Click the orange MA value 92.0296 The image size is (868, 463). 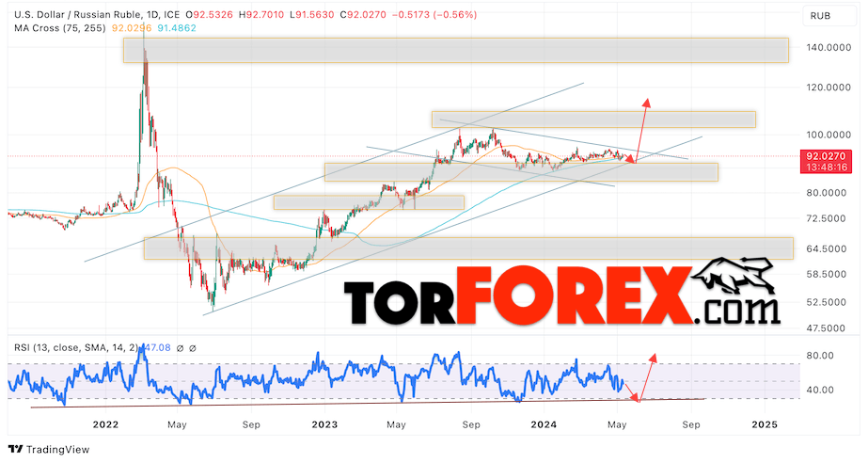(132, 27)
